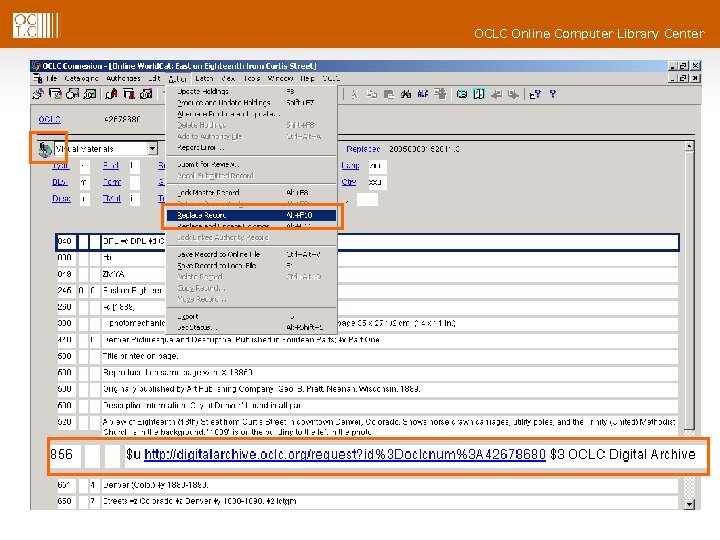Click the Lang fixed-field link
720x540 pixels.
pyautogui.click(x=350, y=166)
